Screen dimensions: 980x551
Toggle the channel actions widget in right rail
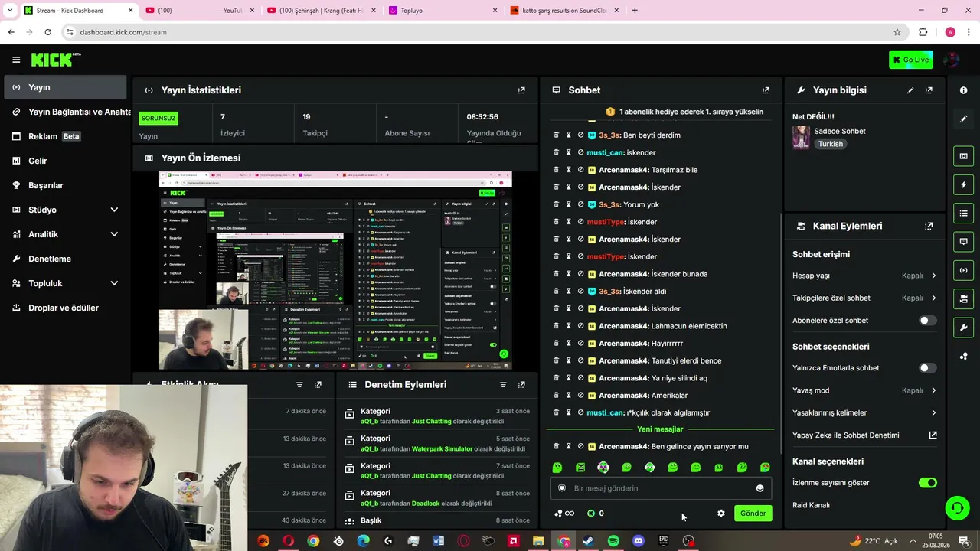963,298
